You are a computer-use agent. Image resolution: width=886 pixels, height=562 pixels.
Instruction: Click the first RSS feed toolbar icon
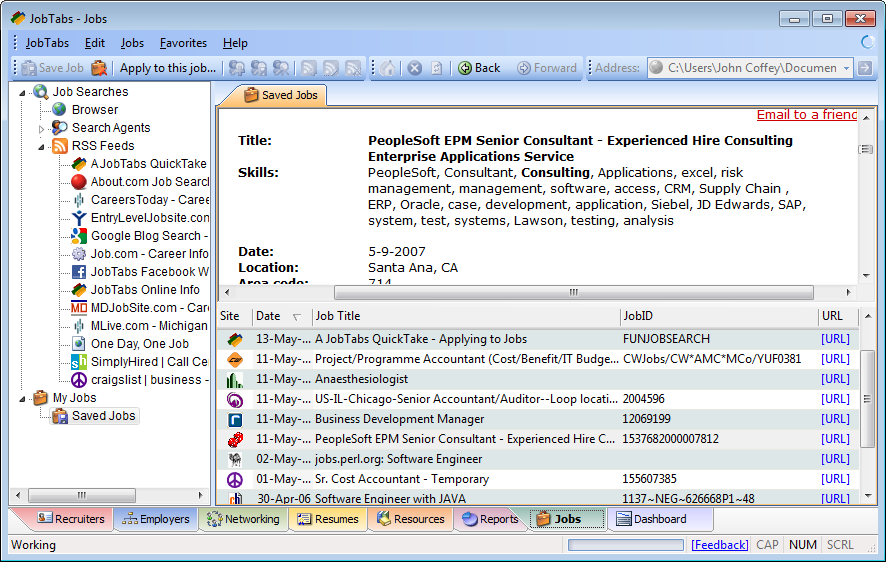[x=309, y=68]
